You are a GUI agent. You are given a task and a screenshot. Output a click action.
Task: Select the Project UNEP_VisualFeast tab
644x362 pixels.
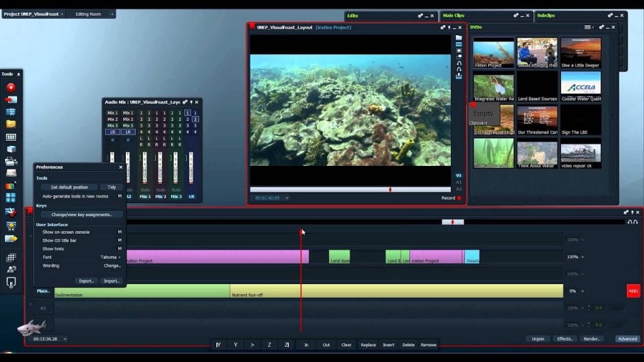[x=31, y=14]
